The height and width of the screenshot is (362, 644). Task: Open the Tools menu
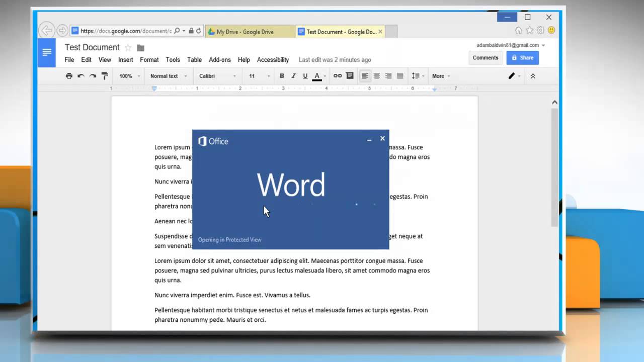173,60
